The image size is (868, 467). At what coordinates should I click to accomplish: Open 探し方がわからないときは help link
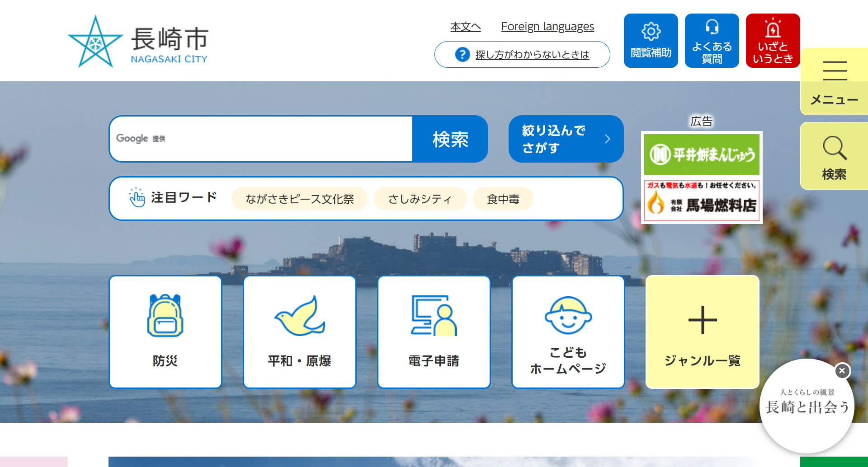click(532, 55)
